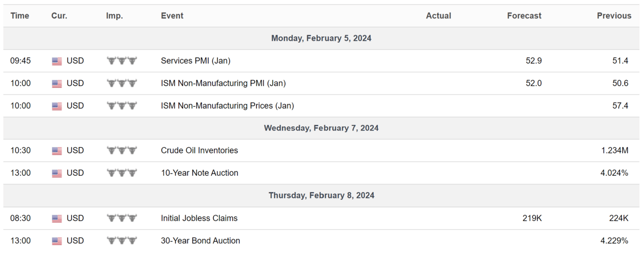644x259 pixels.
Task: Select the Thursday, February 8, 2024 date row
Action: (x=322, y=196)
